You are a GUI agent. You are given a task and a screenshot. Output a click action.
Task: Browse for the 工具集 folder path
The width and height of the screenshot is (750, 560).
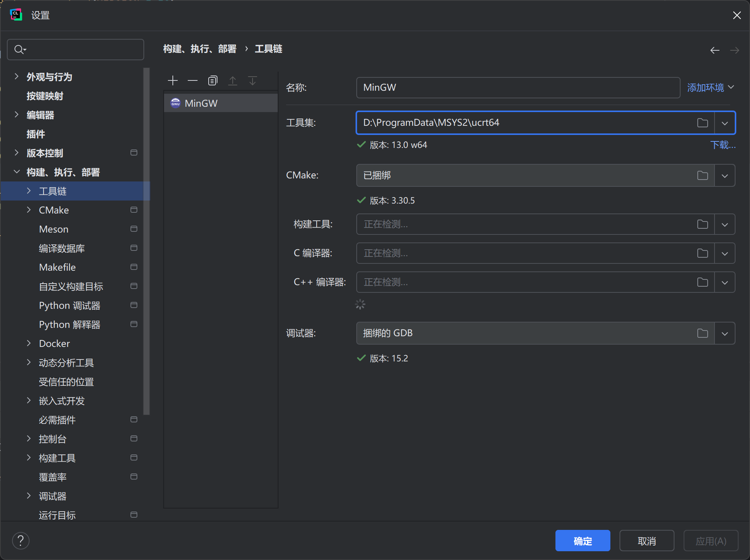(x=703, y=122)
